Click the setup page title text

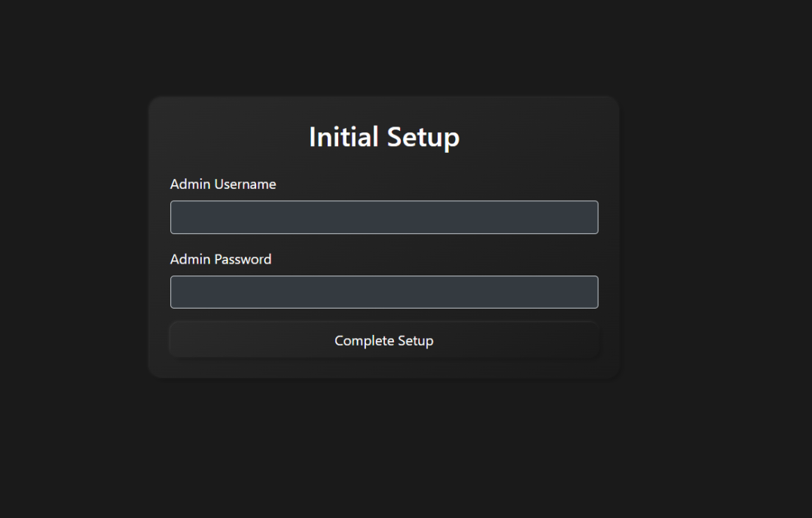tap(384, 137)
